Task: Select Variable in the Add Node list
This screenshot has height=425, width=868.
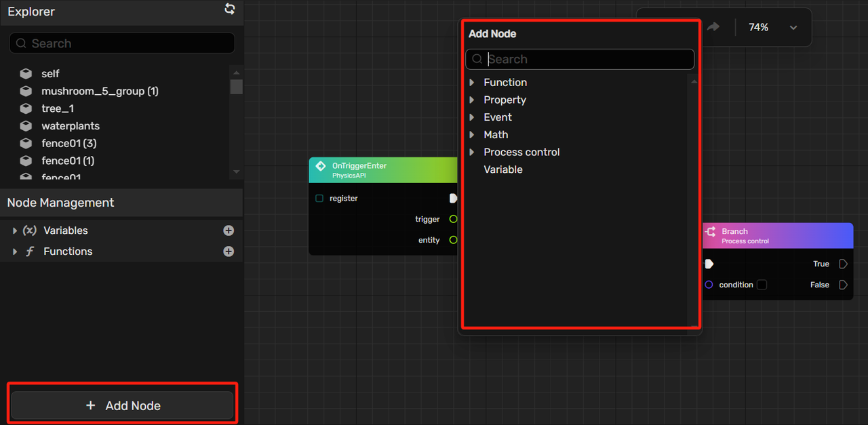Action: click(502, 169)
